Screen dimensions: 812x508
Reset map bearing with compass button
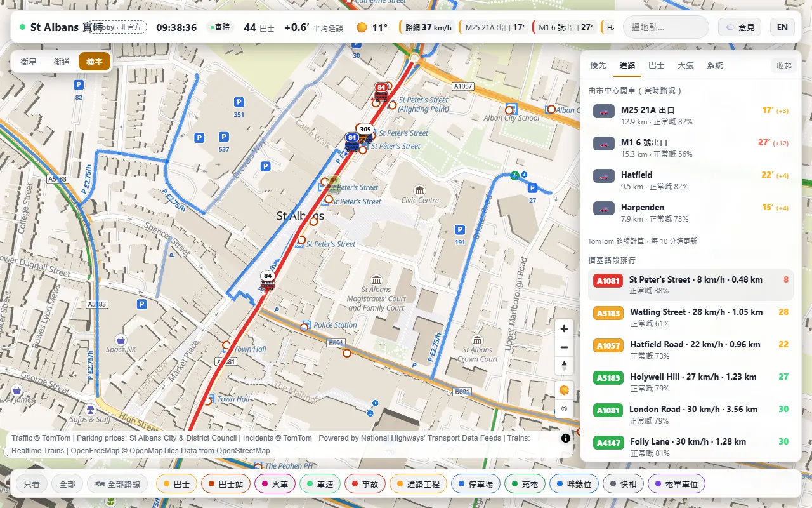point(564,366)
